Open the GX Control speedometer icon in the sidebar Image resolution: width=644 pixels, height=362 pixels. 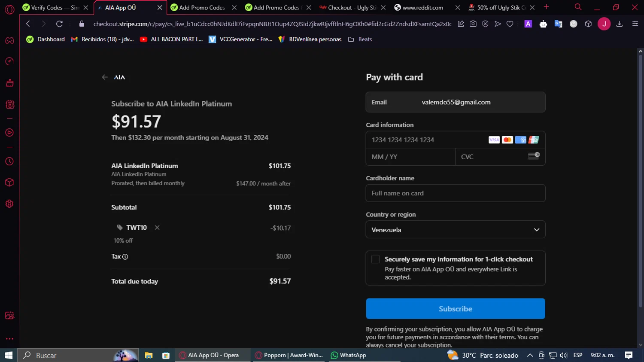(x=9, y=61)
